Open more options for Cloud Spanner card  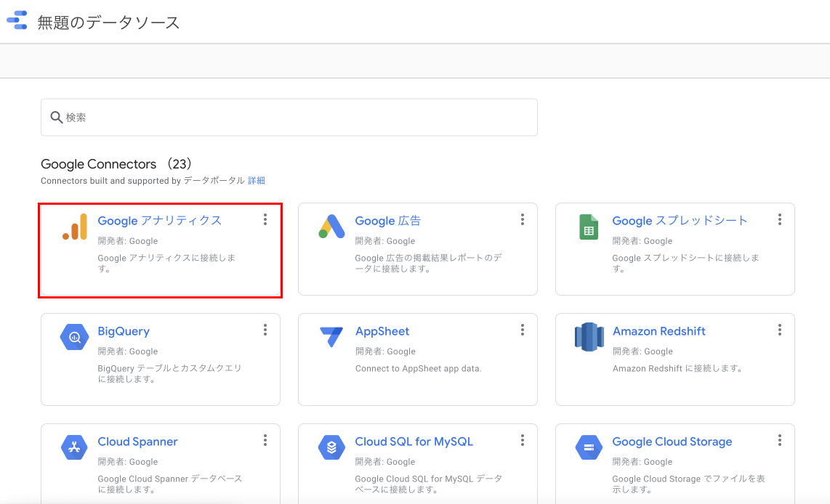coord(265,440)
